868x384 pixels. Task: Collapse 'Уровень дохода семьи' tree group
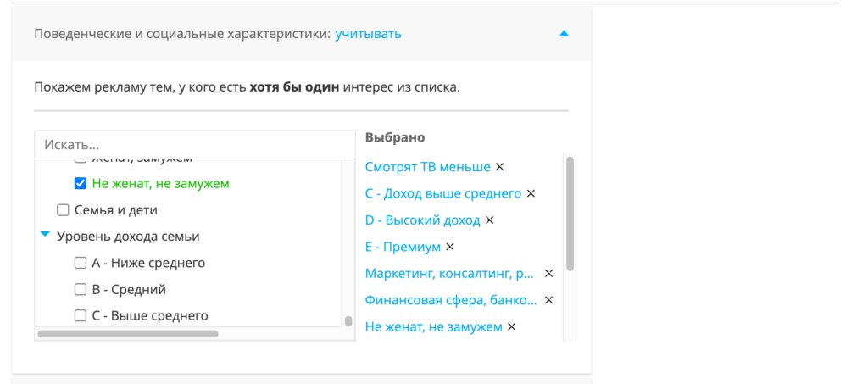(46, 235)
